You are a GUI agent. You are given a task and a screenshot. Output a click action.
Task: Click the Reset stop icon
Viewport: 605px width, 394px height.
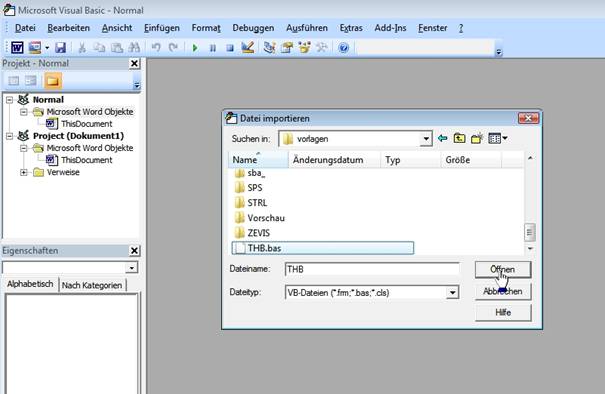click(230, 48)
